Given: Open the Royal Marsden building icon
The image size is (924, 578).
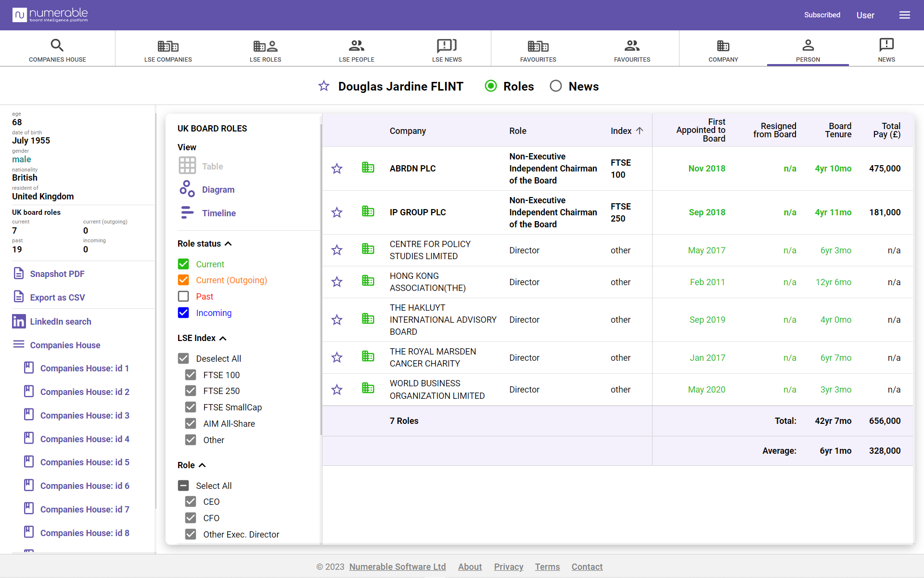Looking at the screenshot, I should (368, 356).
